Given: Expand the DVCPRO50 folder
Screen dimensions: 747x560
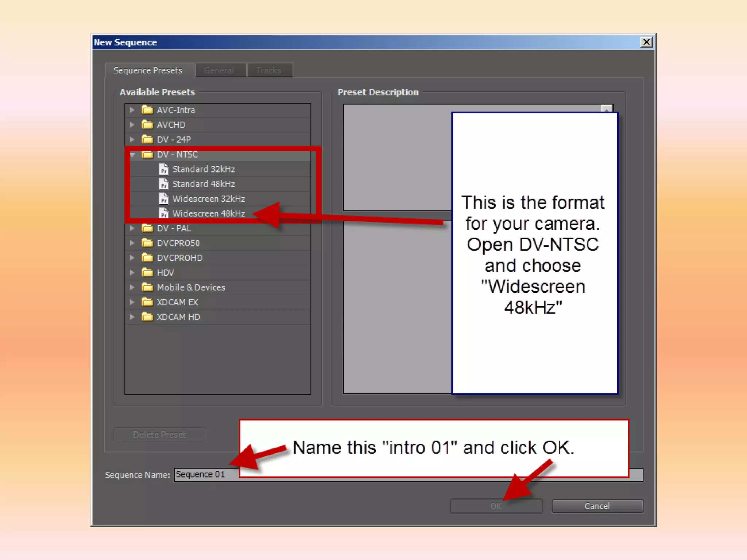Looking at the screenshot, I should pos(132,243).
